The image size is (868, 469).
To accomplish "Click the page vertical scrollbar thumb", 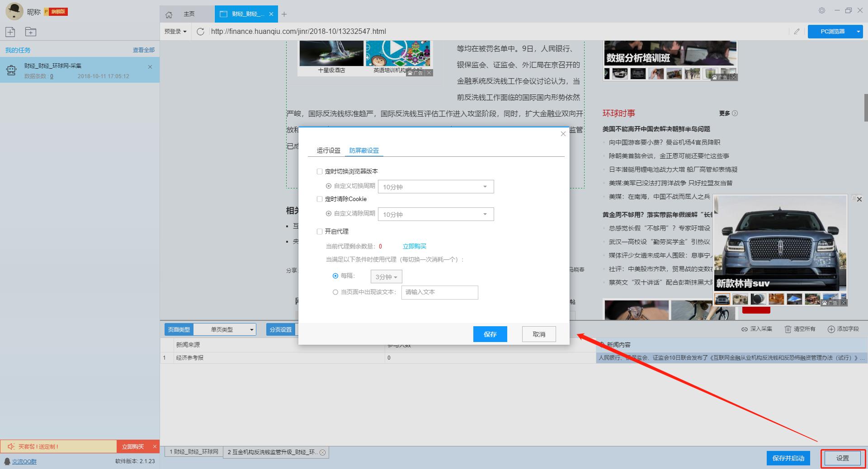I will point(866,108).
